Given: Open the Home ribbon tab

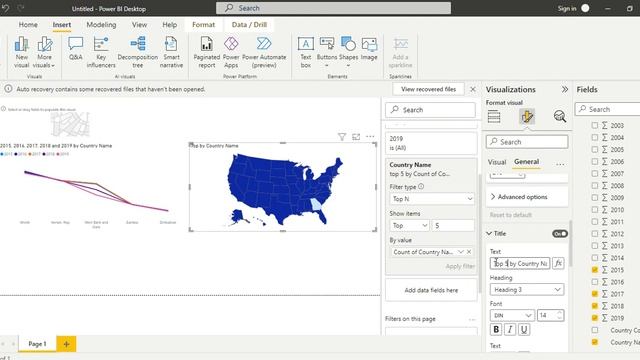Looking at the screenshot, I should click(28, 24).
